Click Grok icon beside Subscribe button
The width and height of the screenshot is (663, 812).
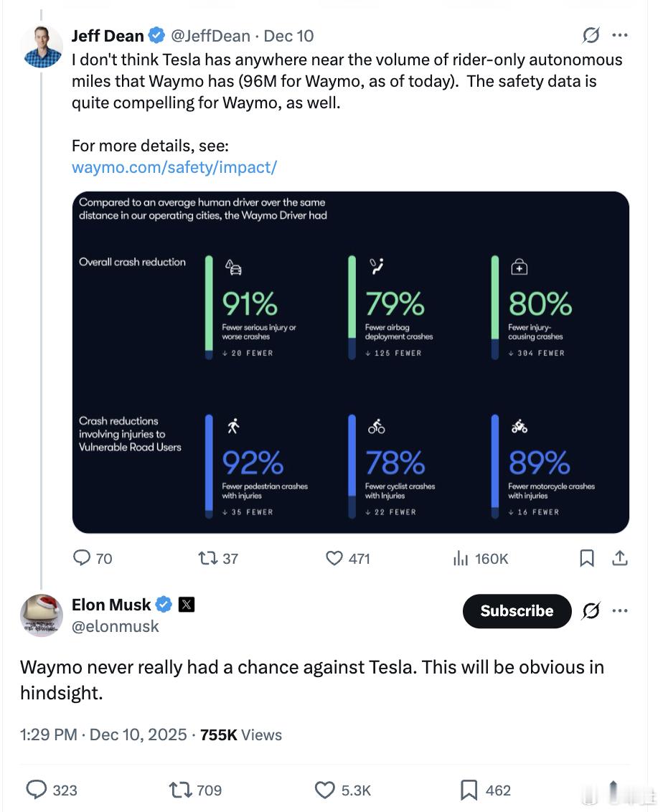pos(591,611)
